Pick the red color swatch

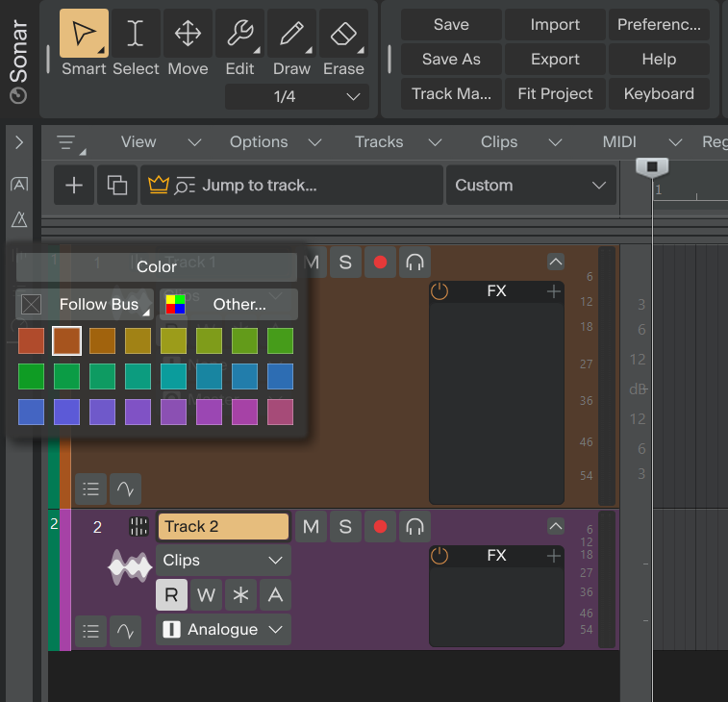(x=31, y=340)
